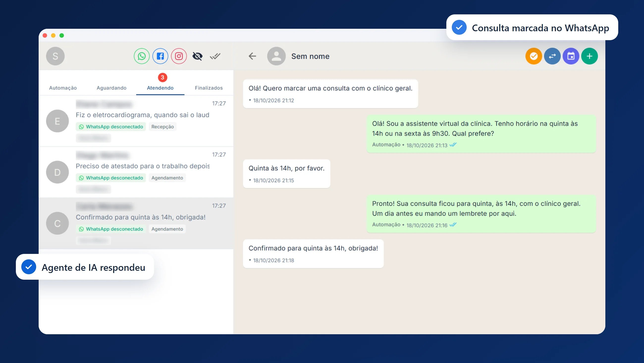Image resolution: width=644 pixels, height=363 pixels.
Task: Click the Recepção tag
Action: point(162,127)
